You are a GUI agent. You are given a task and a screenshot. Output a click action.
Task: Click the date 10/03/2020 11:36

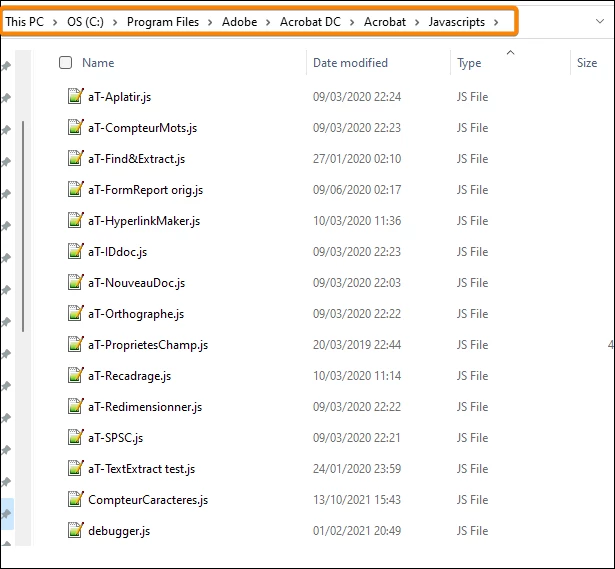click(357, 221)
